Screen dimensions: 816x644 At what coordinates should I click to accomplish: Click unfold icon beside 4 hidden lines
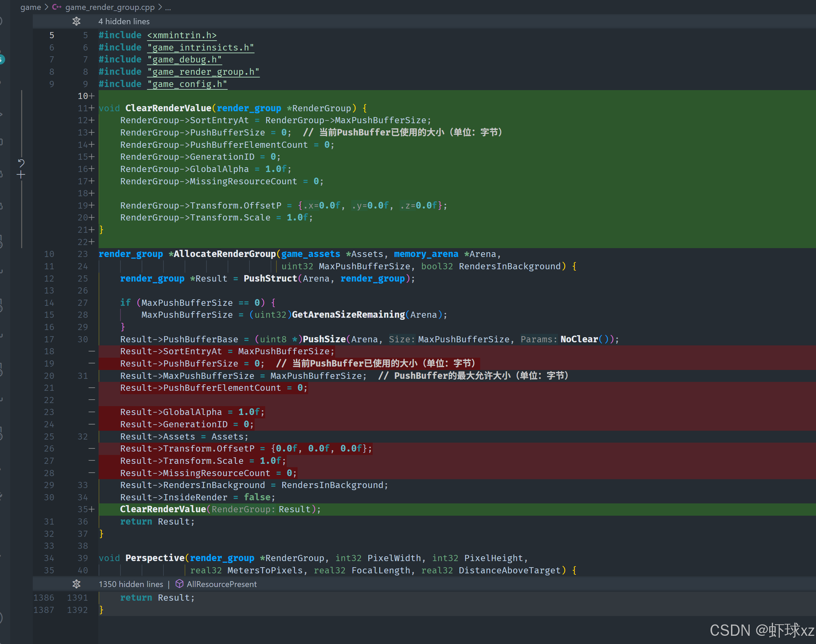click(76, 22)
